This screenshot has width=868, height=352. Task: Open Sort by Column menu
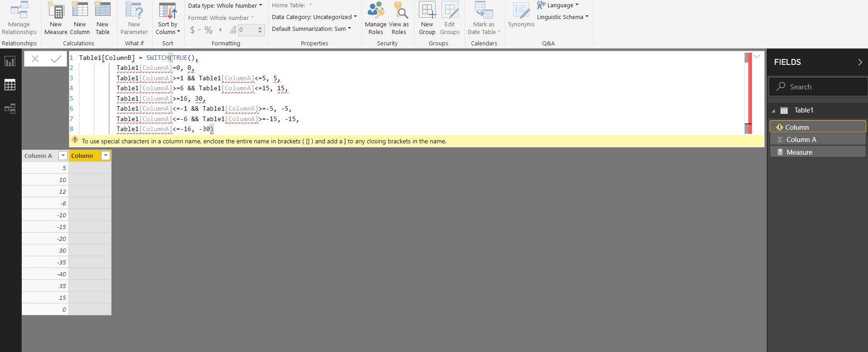tap(168, 18)
